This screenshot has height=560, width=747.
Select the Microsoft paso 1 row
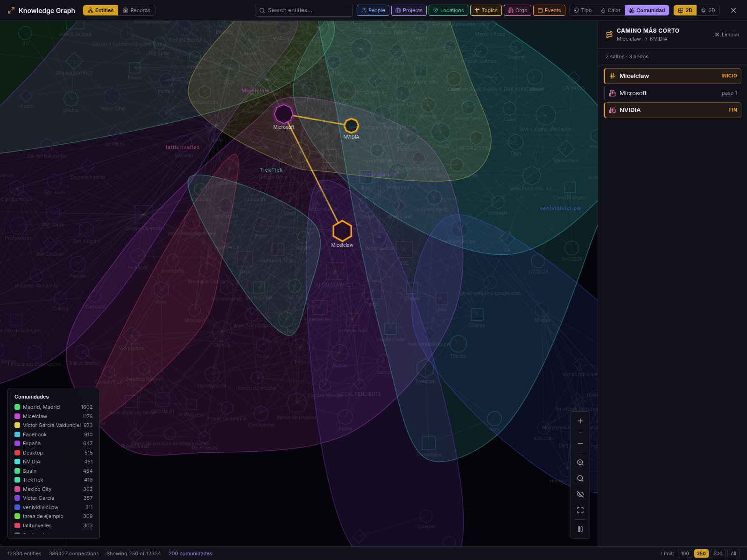(x=672, y=93)
